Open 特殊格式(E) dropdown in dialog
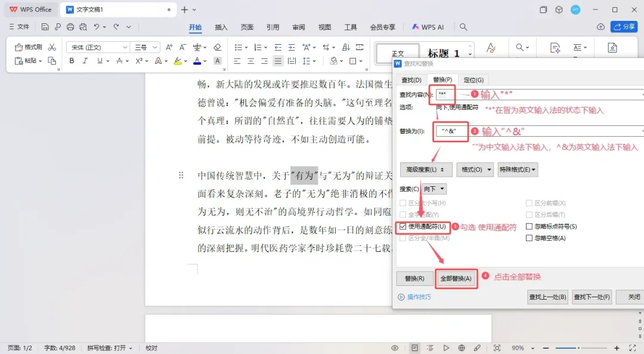This screenshot has width=644, height=354. coord(518,170)
